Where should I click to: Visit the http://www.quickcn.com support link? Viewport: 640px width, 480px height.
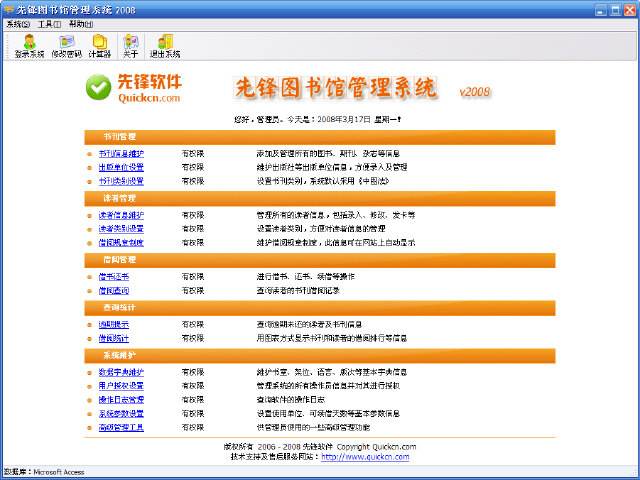365,457
